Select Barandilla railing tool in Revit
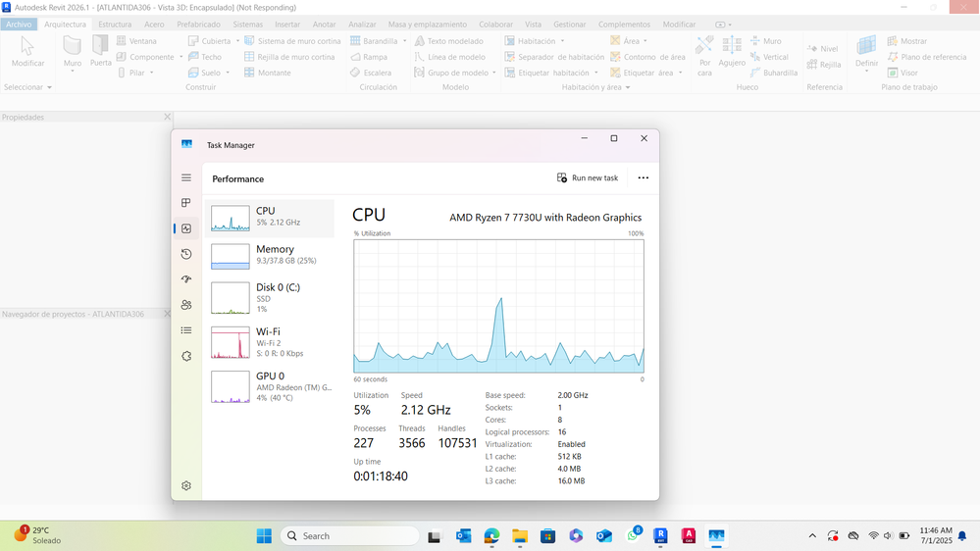980x551 pixels. 374,40
